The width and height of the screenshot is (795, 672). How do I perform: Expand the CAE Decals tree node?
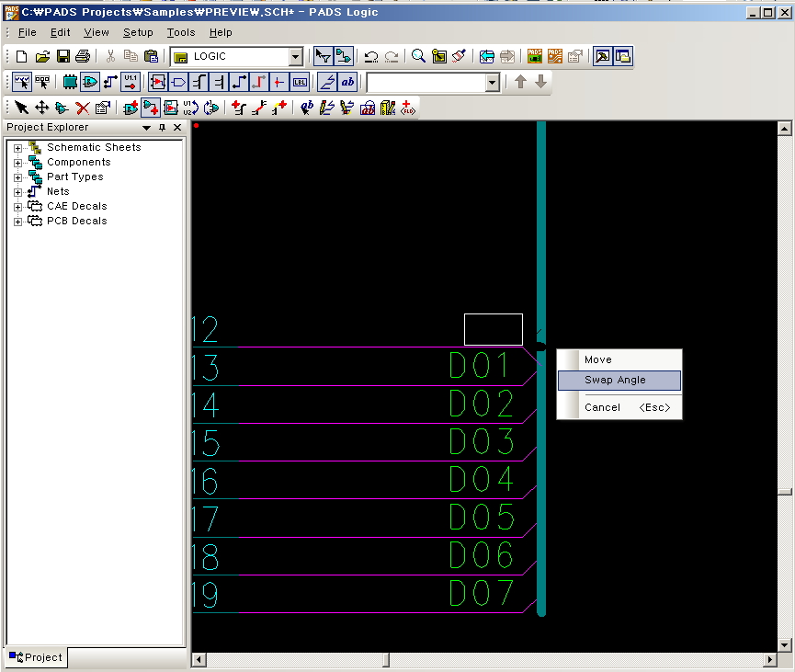(x=17, y=207)
